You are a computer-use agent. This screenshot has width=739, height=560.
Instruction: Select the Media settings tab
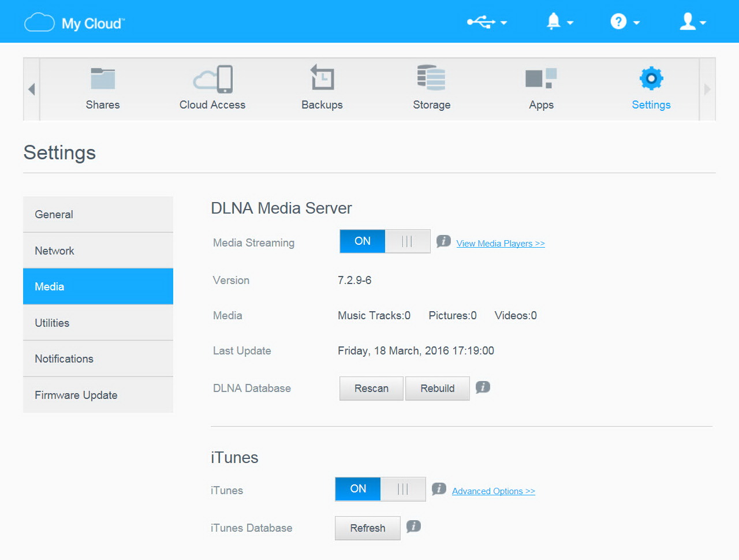(x=98, y=286)
